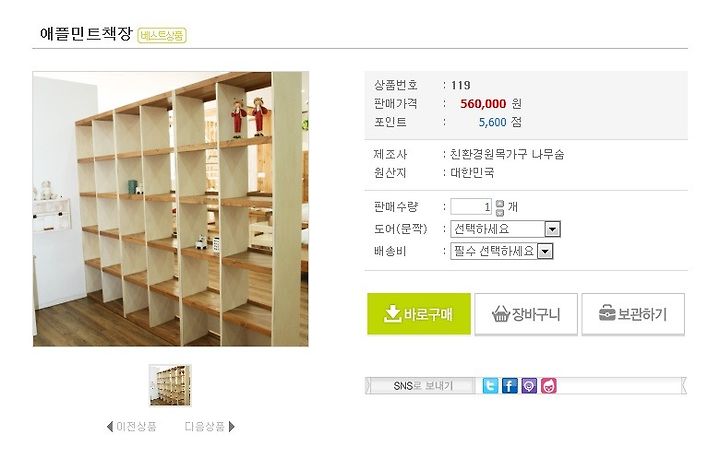Add item with 장바구니 cart button
720x458 pixels.
point(526,314)
